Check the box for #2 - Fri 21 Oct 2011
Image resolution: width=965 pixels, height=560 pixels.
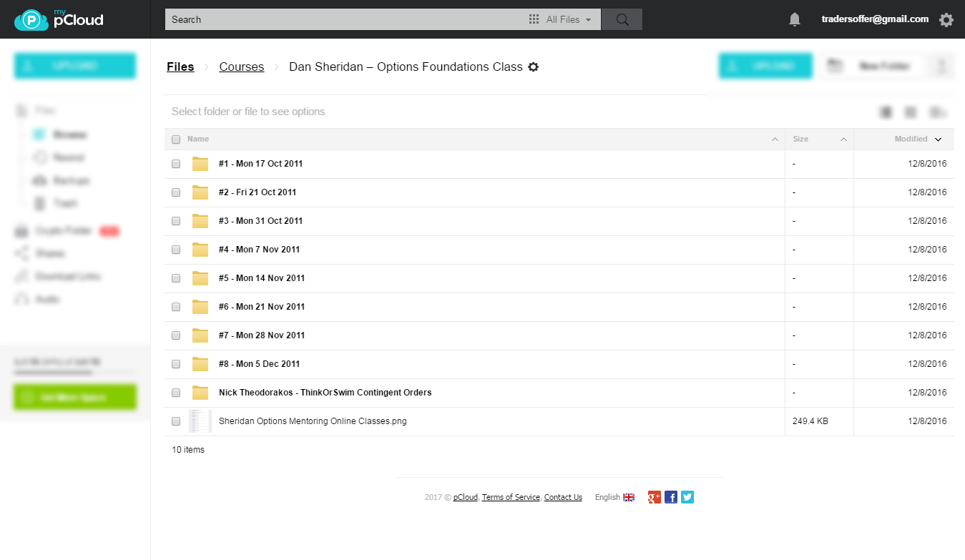[176, 192]
